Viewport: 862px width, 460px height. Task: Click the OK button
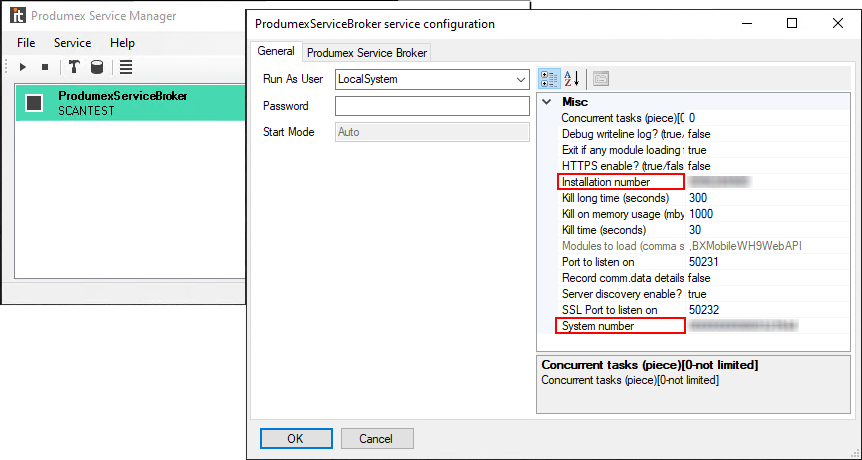click(295, 438)
